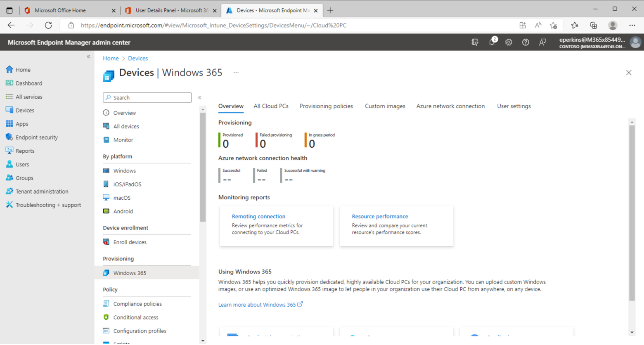Open the directory and subscription filter icon
644x345 pixels.
[475, 42]
